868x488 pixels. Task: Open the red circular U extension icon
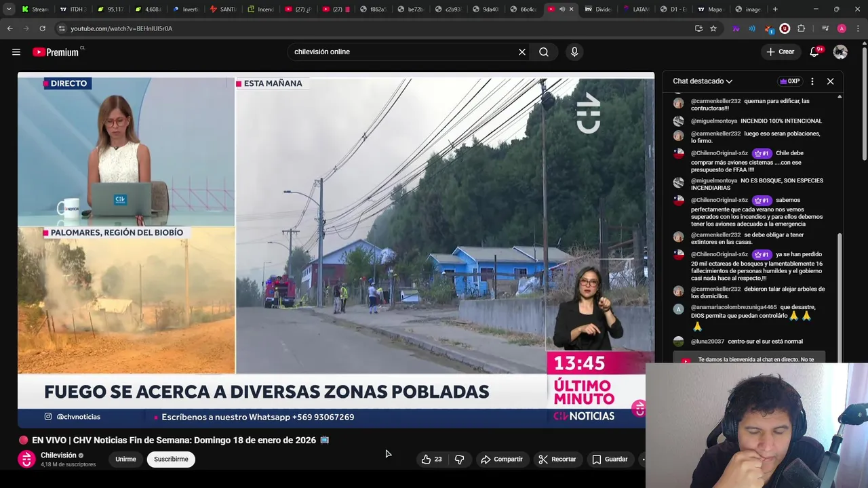pyautogui.click(x=785, y=28)
